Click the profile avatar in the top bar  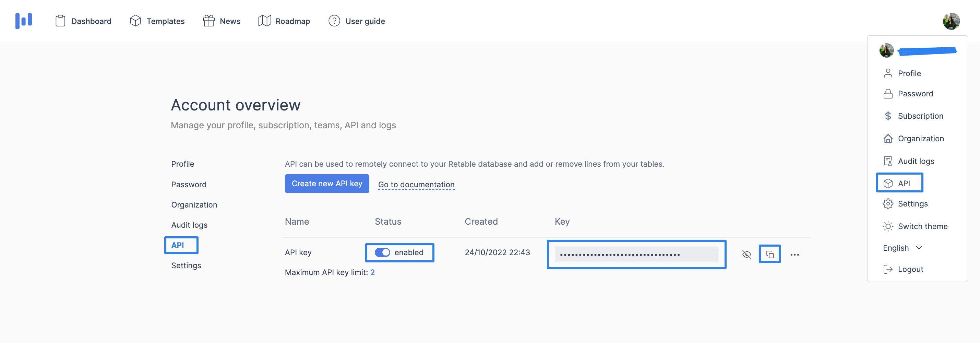tap(952, 21)
